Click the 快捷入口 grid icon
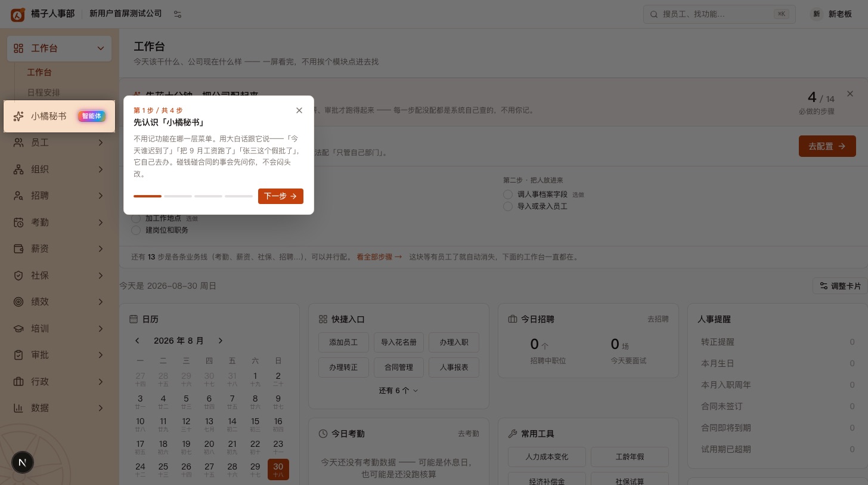 click(x=323, y=319)
